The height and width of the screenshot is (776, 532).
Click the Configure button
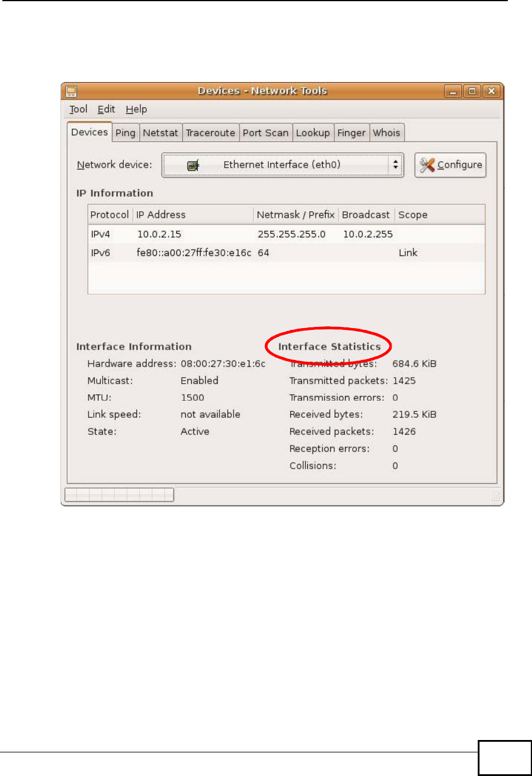(x=450, y=165)
